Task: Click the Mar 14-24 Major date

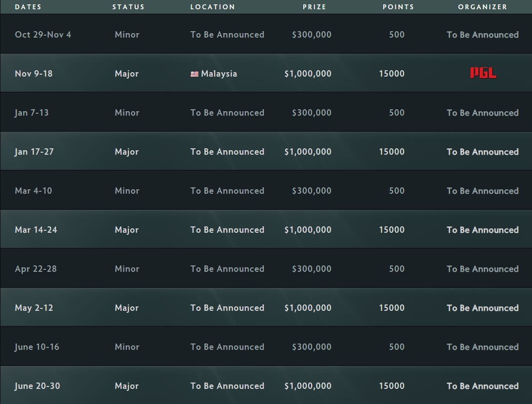Action: 36,230
